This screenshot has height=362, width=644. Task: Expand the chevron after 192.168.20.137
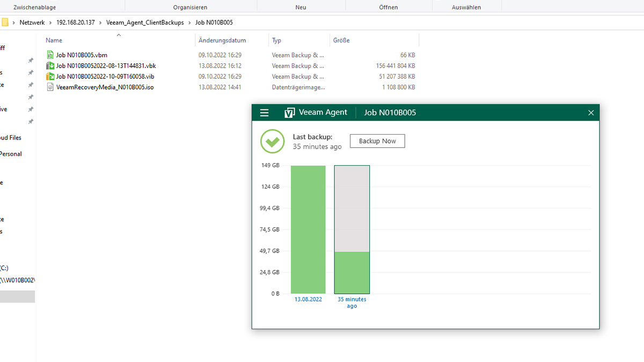[x=100, y=23]
